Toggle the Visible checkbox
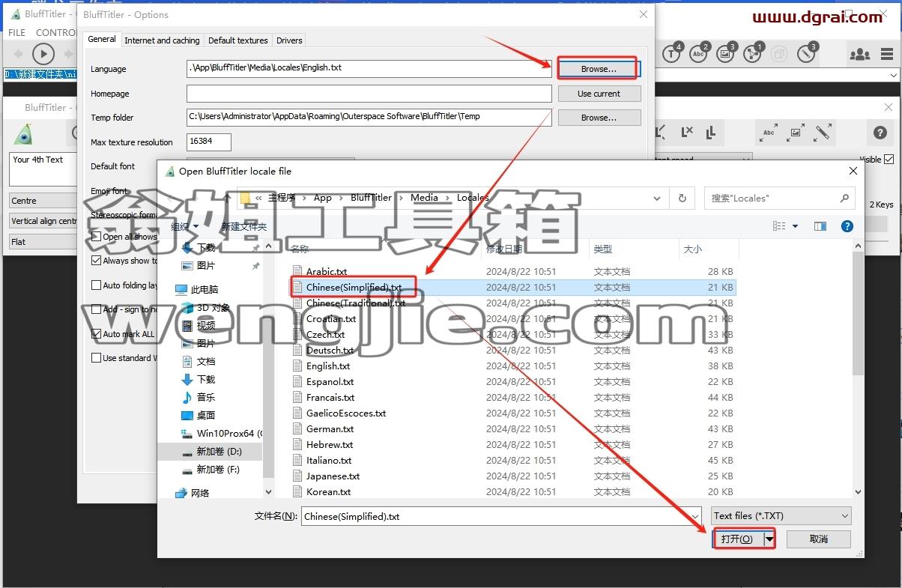The width and height of the screenshot is (902, 588). (889, 160)
